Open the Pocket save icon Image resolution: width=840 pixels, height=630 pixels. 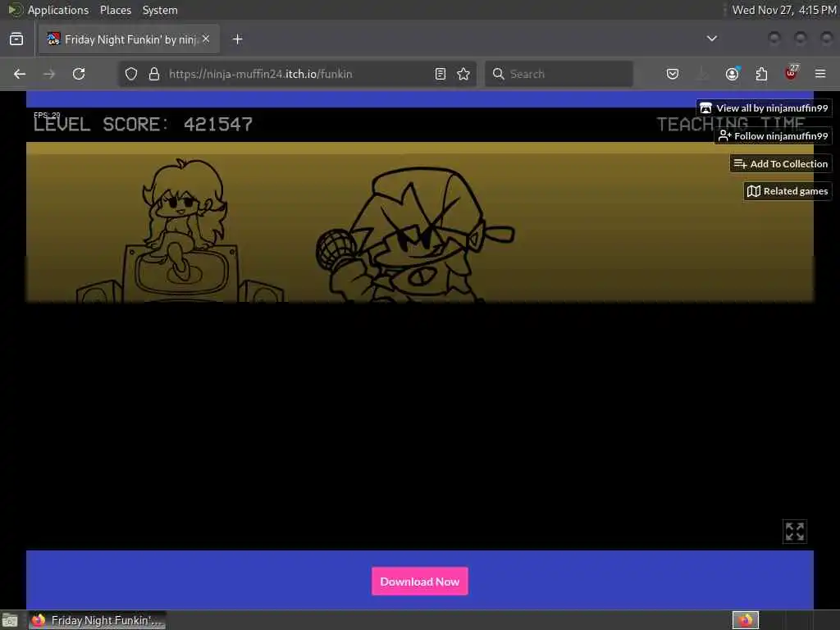pyautogui.click(x=673, y=74)
